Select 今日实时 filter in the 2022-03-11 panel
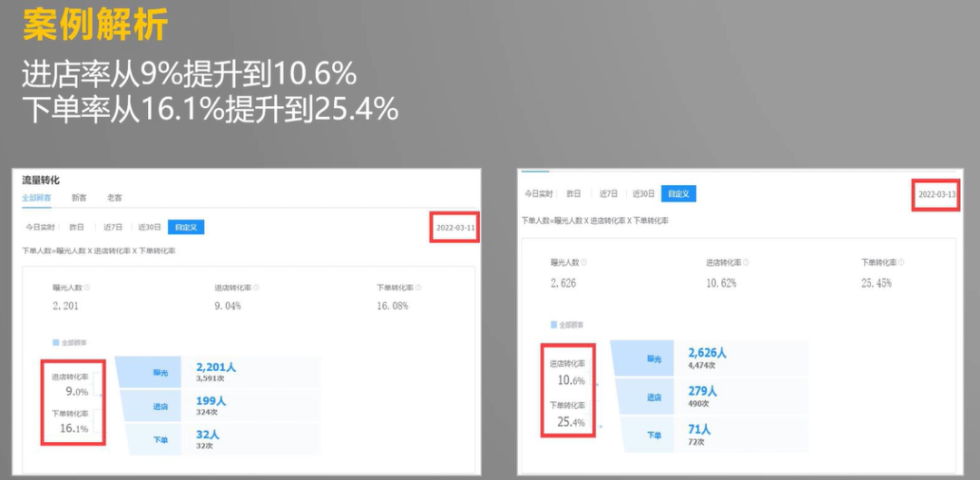 pyautogui.click(x=41, y=228)
